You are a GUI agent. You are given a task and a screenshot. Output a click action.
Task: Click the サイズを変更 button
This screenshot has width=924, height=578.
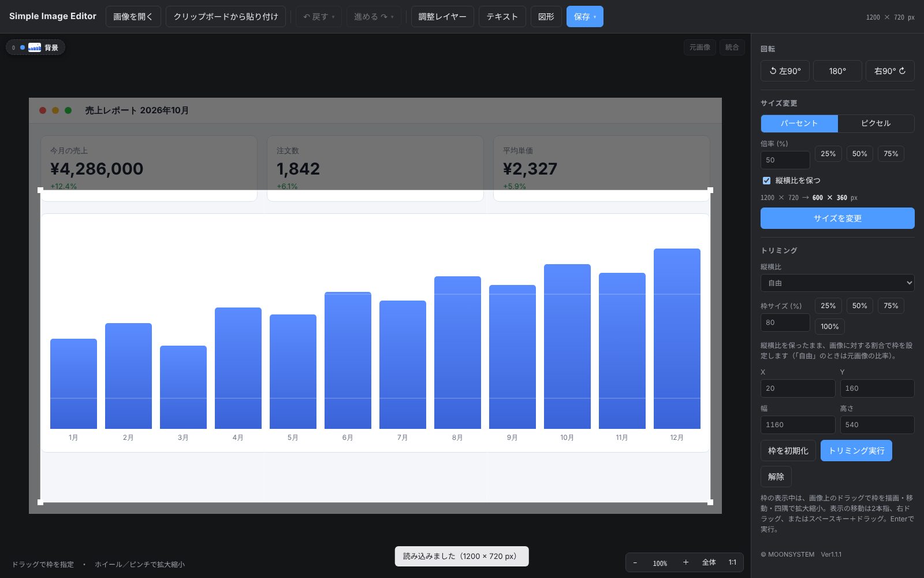pos(837,218)
